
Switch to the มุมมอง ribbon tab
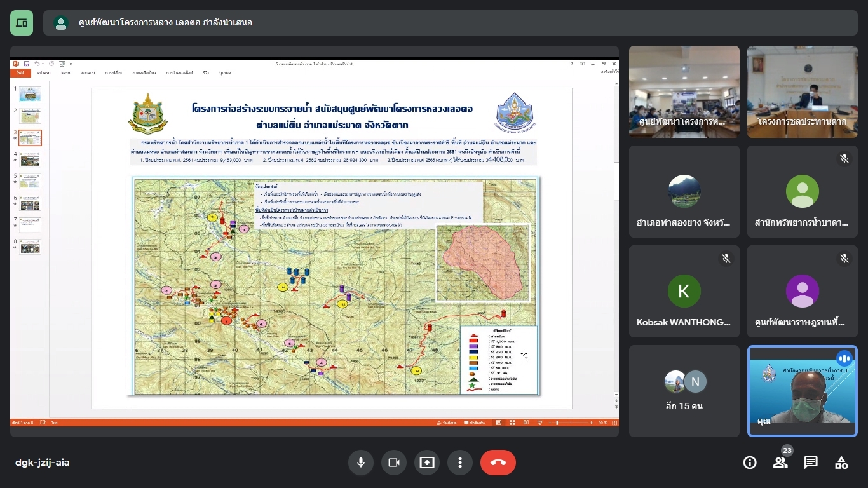click(x=225, y=73)
